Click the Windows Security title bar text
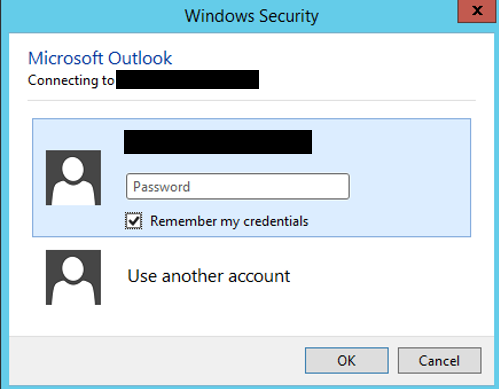 coord(252,16)
